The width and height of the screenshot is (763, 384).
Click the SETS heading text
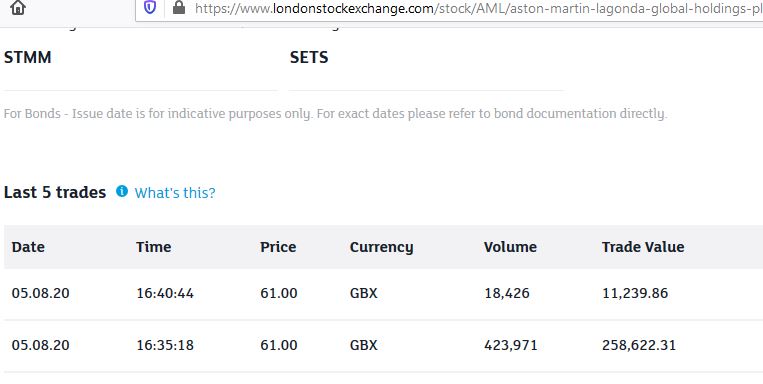click(x=309, y=57)
